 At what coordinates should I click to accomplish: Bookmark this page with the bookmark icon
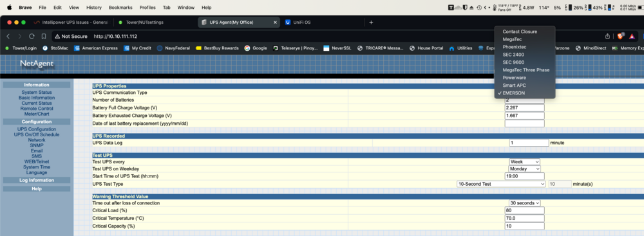click(x=44, y=36)
